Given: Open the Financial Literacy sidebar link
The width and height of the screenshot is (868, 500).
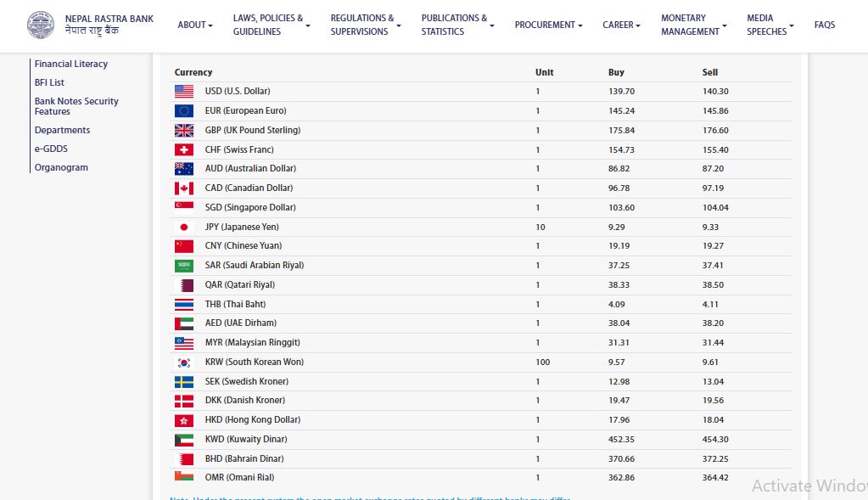Looking at the screenshot, I should tap(71, 64).
